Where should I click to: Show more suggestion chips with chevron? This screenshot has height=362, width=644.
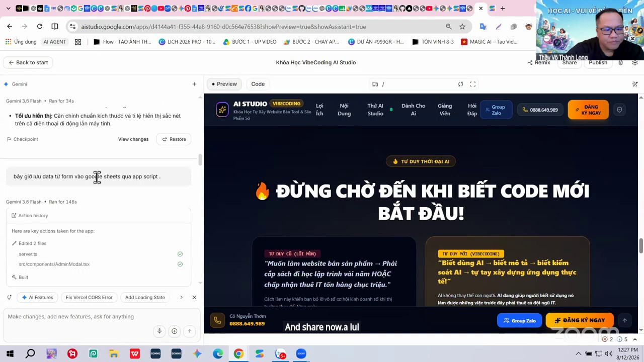(181, 297)
